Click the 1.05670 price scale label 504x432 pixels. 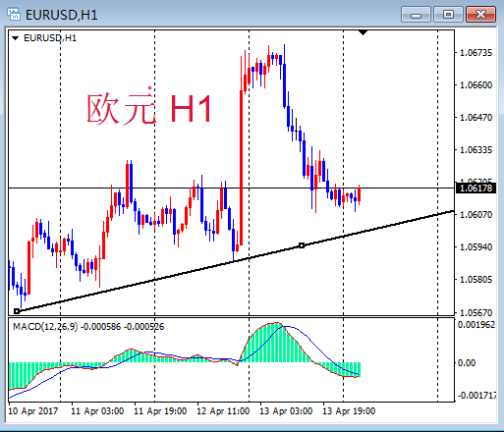(x=476, y=312)
